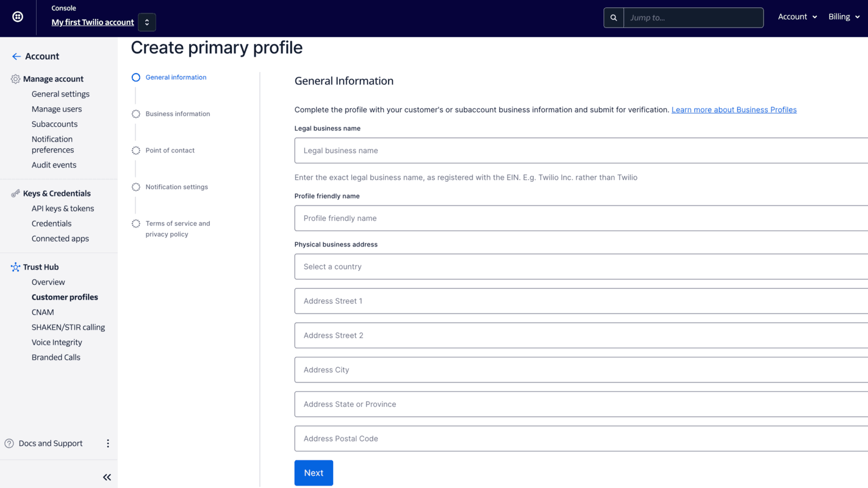Image resolution: width=868 pixels, height=488 pixels.
Task: Click the back arrow next to Account
Action: (x=16, y=56)
